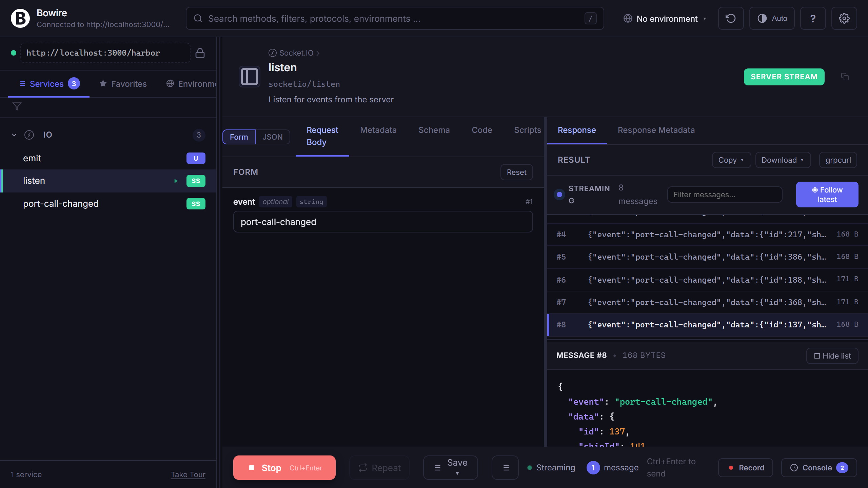Screen dimensions: 868x488
Task: Click the filter funnel icon in sidebar
Action: 17,106
